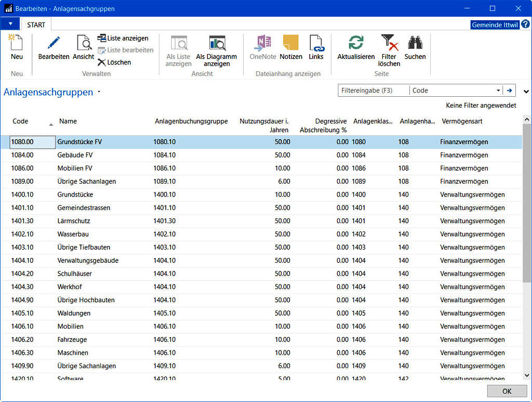Click the vertical scrollbar up arrow
Viewport: 532px width, 402px height.
tap(527, 119)
